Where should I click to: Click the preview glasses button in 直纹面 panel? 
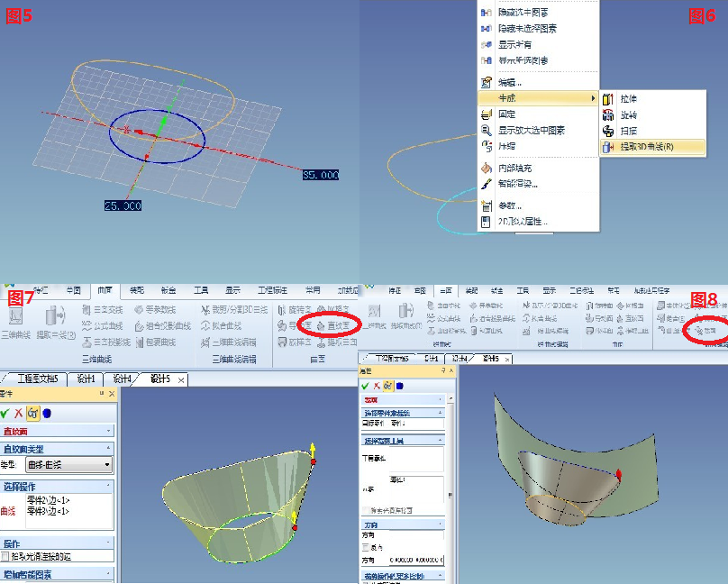point(33,413)
